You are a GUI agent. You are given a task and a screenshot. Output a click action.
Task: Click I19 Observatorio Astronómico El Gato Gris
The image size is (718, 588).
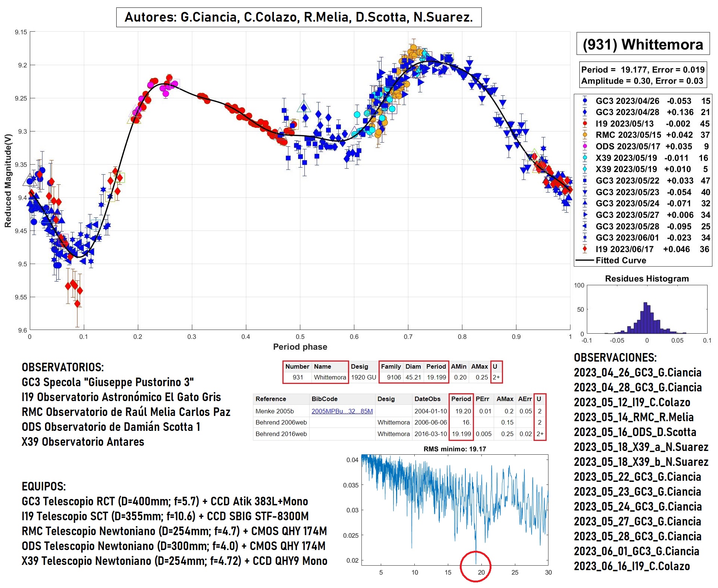121,397
